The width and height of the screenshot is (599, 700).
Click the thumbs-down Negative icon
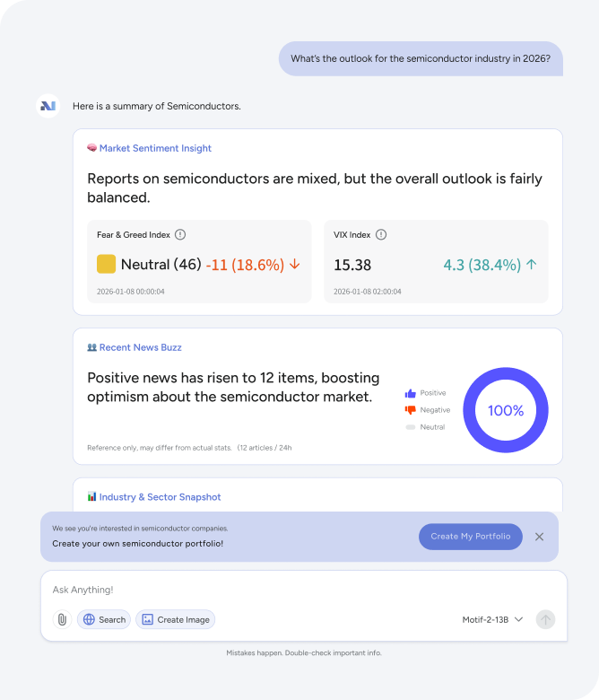pyautogui.click(x=411, y=410)
